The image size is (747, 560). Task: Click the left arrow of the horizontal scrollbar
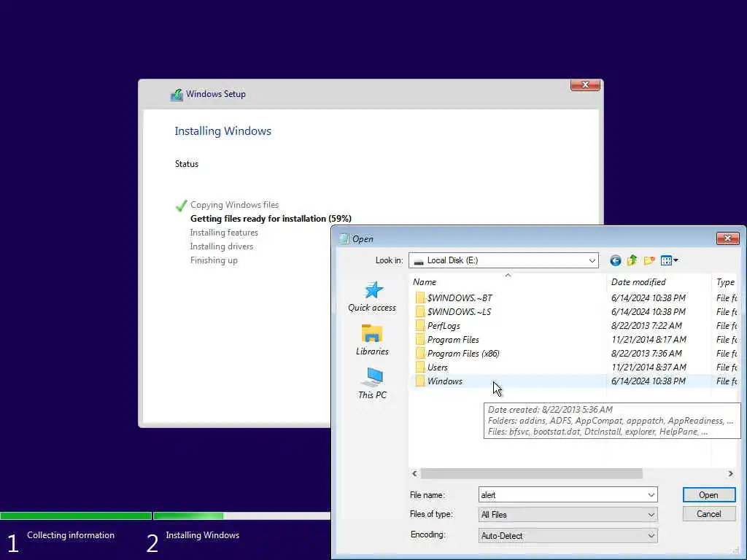414,474
